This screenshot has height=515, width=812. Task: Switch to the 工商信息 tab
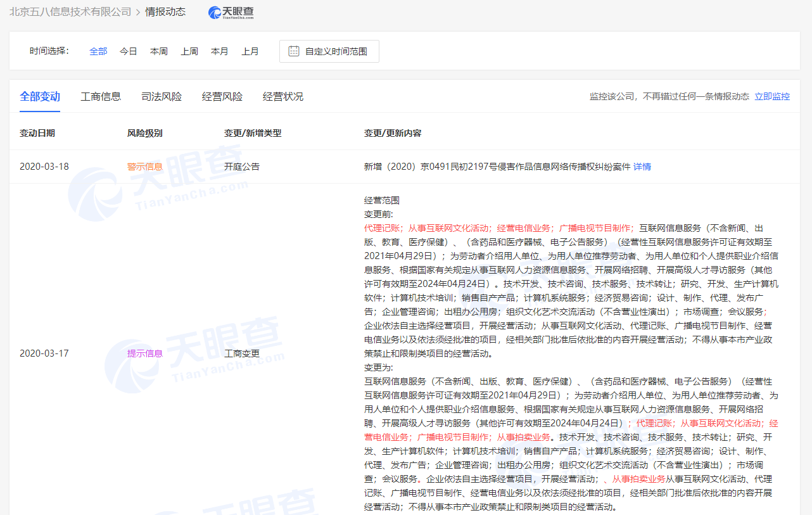point(101,96)
